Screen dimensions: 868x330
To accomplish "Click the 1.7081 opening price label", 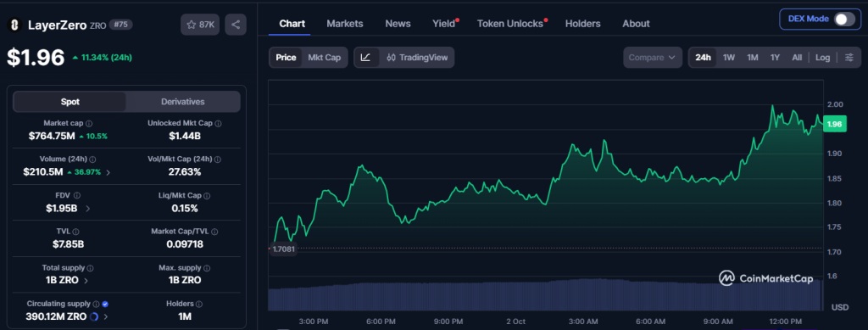I will point(283,249).
